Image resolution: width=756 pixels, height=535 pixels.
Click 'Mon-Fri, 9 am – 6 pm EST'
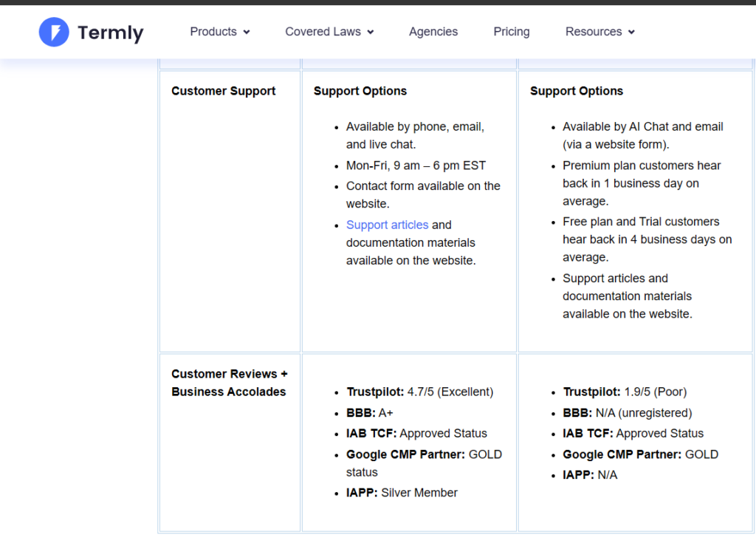[x=416, y=166]
